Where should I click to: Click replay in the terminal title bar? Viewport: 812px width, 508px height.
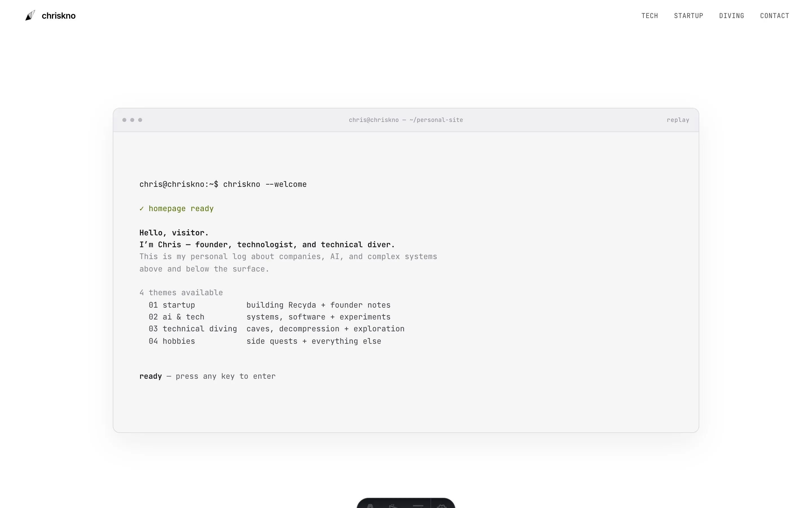(x=678, y=120)
